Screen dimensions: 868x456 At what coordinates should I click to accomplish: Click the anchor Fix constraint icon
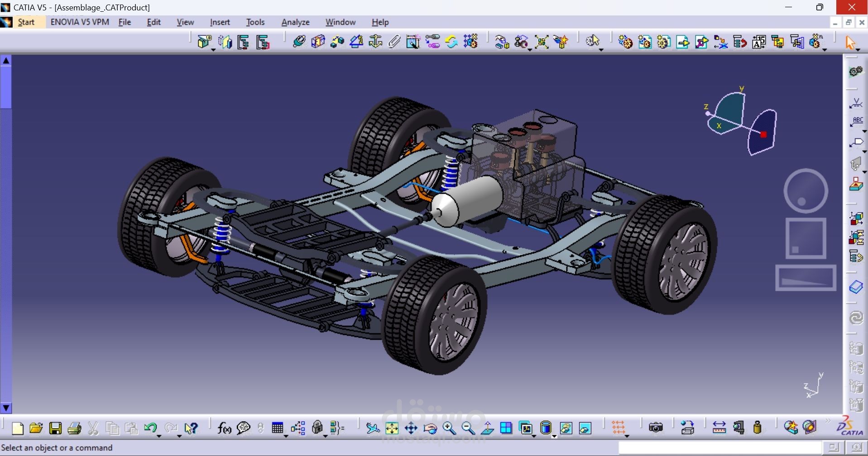375,42
